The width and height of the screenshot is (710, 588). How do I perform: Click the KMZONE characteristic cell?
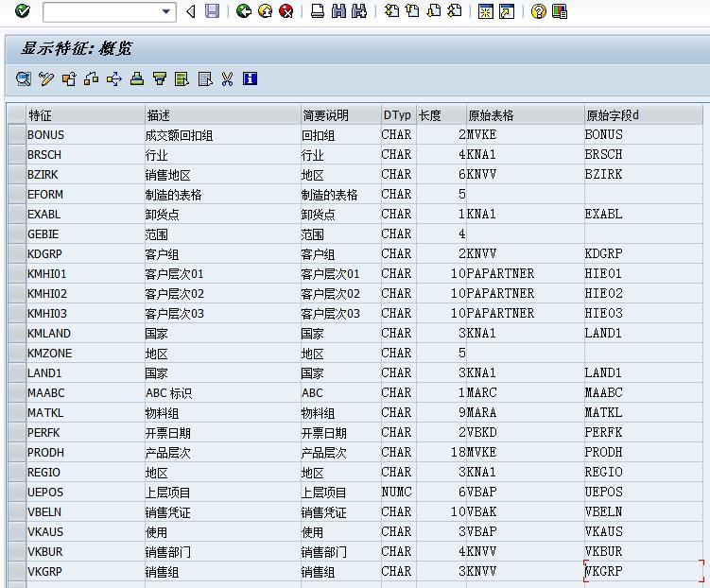[x=85, y=353]
